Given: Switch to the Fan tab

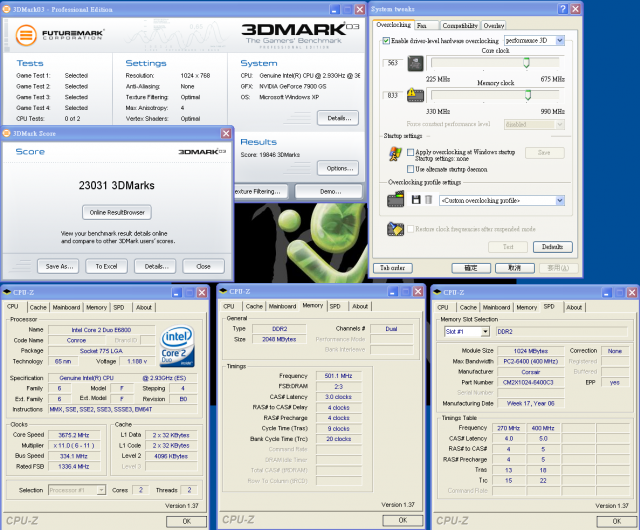Looking at the screenshot, I should (427, 25).
